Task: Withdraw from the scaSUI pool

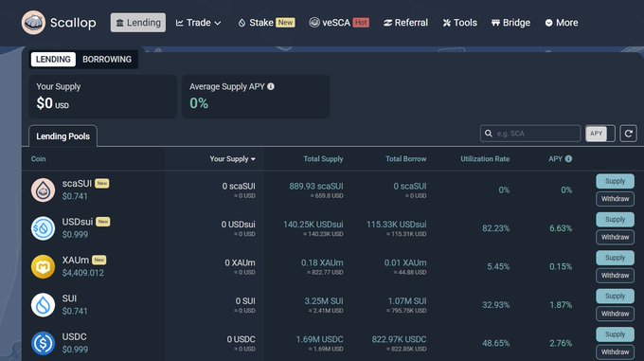Action: 615,199
